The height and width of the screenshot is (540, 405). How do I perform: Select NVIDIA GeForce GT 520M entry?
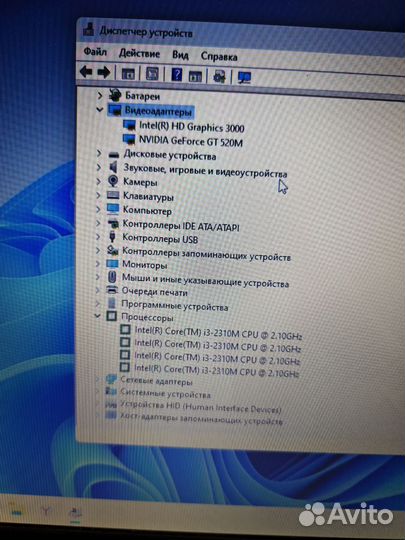pos(191,141)
